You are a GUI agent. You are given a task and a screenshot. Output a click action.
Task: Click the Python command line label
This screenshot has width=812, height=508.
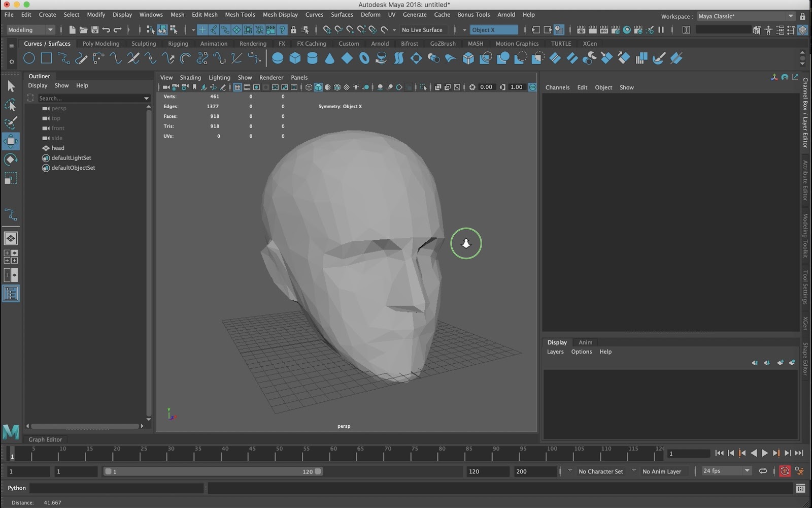(17, 488)
